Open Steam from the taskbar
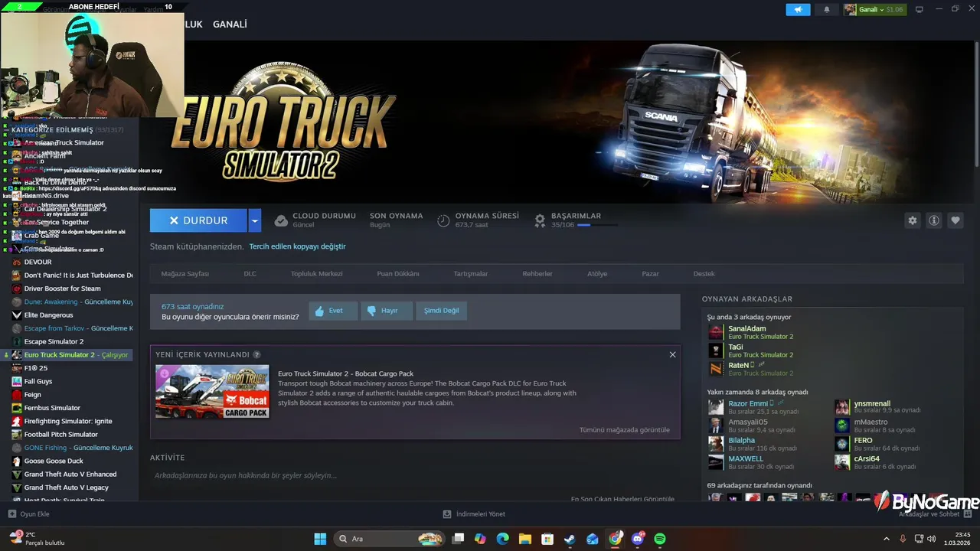Screen dimensions: 980x551 click(x=570, y=539)
